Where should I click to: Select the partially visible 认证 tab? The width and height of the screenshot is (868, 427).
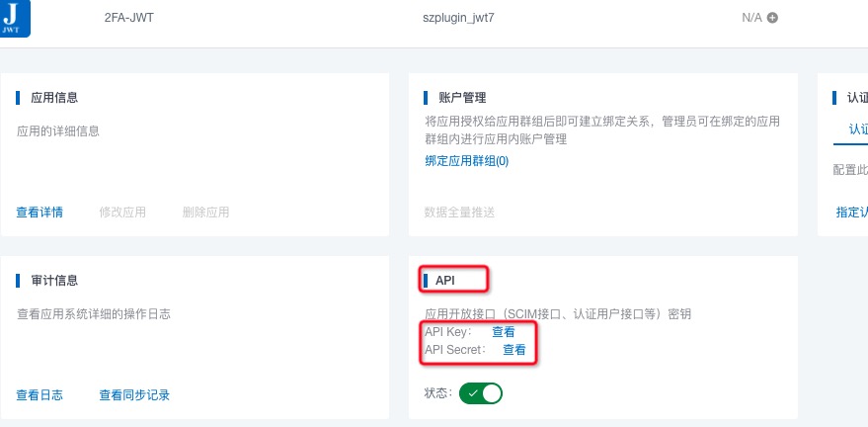[x=857, y=130]
